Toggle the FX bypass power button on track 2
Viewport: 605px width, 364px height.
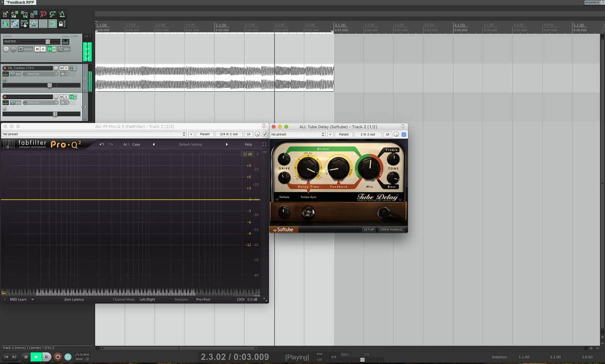[x=75, y=97]
